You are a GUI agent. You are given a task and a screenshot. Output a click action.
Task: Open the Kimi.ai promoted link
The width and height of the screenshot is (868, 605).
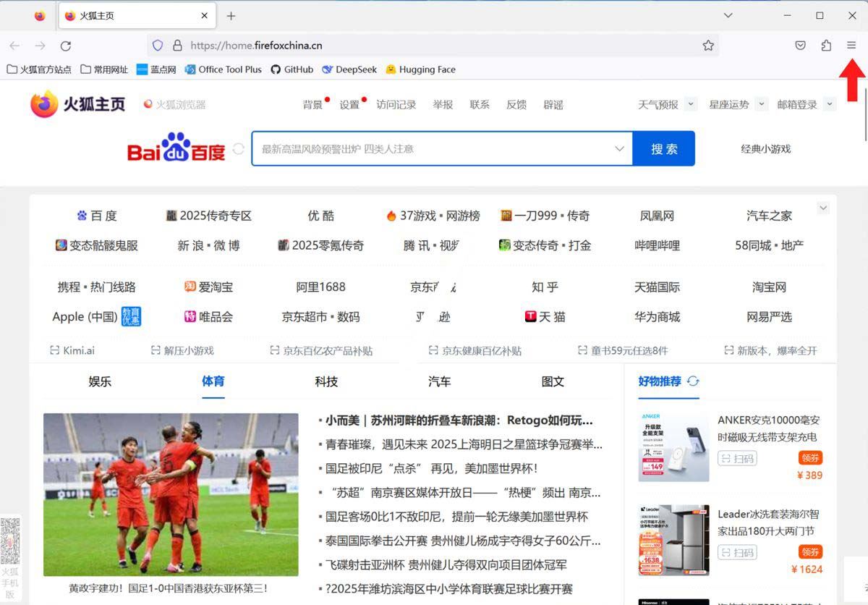pyautogui.click(x=72, y=350)
